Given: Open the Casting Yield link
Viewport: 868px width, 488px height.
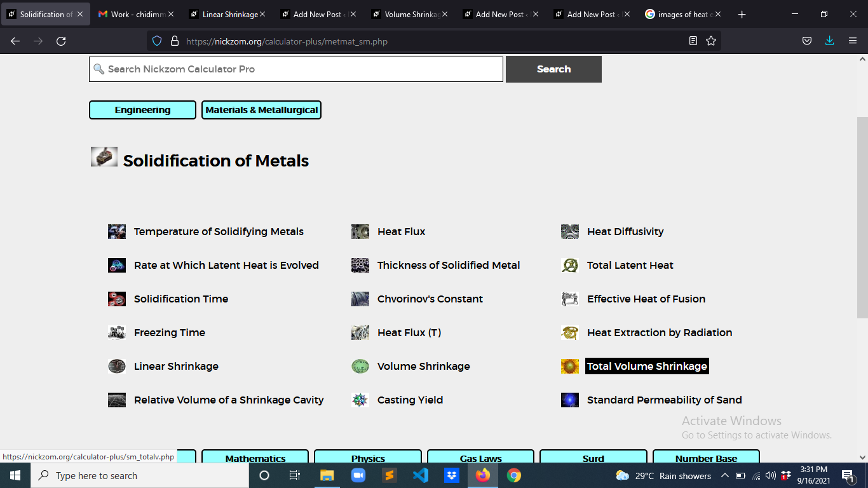Looking at the screenshot, I should (410, 400).
